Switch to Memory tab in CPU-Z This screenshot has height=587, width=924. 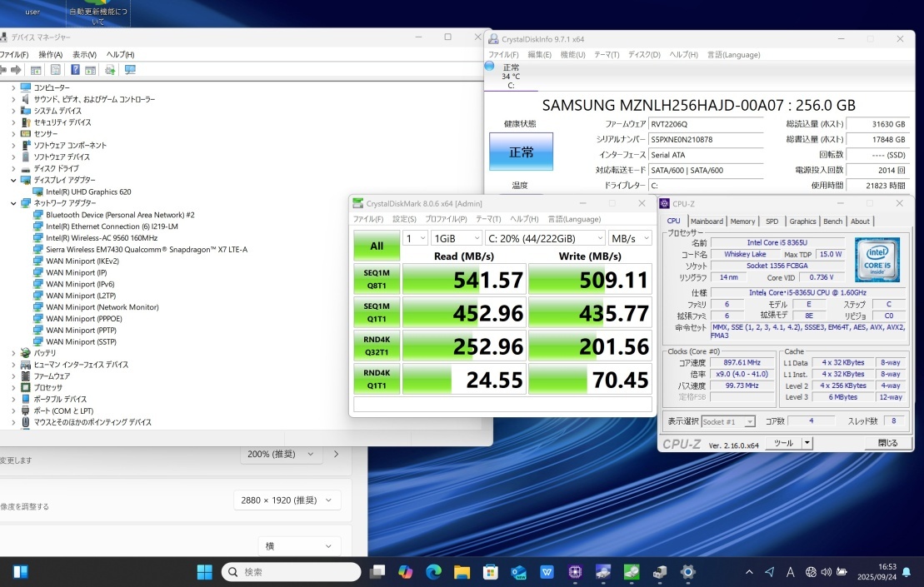[742, 221]
